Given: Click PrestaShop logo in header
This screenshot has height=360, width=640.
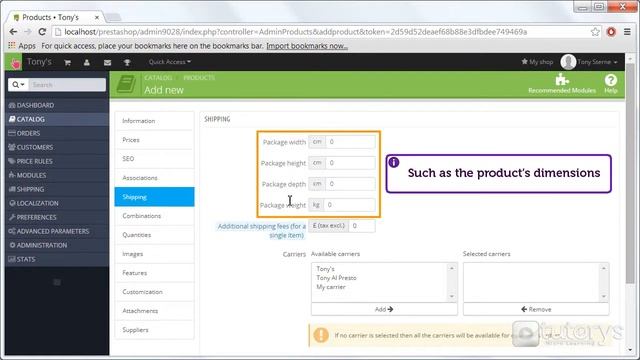Looking at the screenshot, I should coord(15,62).
